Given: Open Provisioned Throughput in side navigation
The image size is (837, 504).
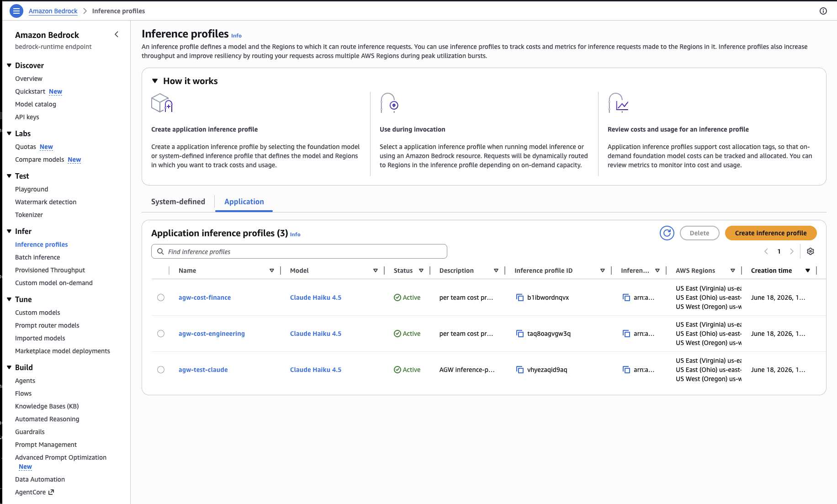Looking at the screenshot, I should tap(50, 270).
